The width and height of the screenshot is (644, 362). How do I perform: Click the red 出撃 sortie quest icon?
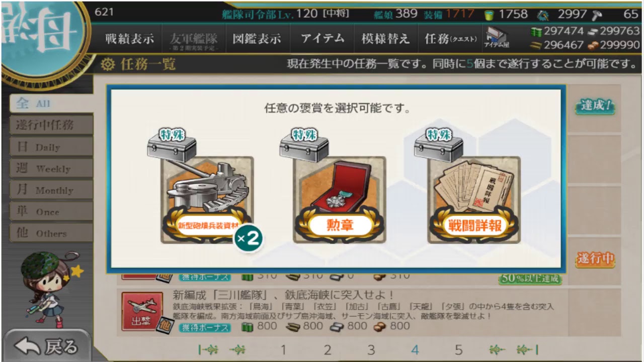click(142, 311)
